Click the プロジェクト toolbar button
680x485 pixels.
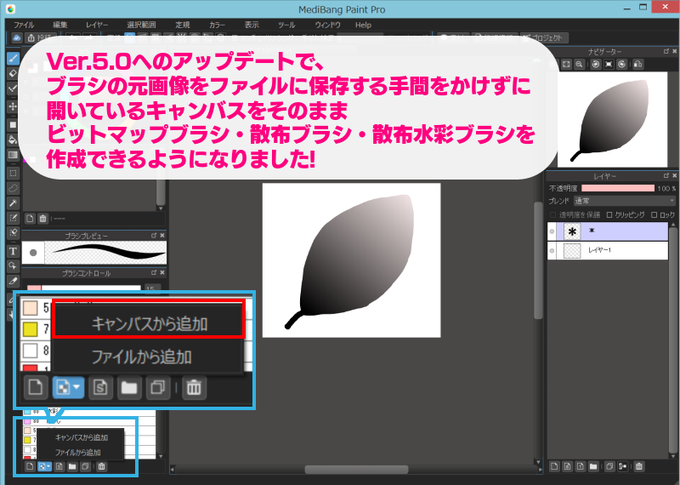click(x=544, y=38)
